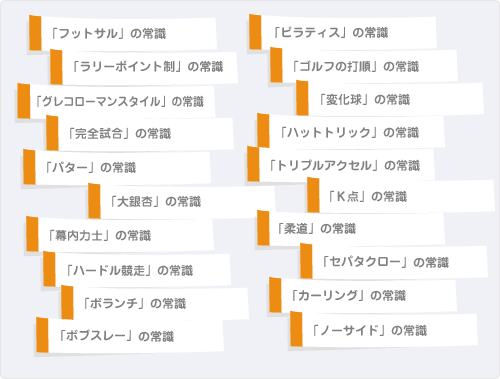Open 「ピラティス」の常識 link
Viewport: 500px width, 379px height.
(x=330, y=33)
